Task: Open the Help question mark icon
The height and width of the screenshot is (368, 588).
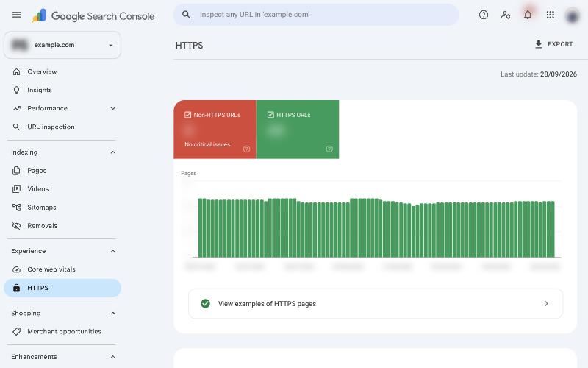Action: click(x=484, y=15)
